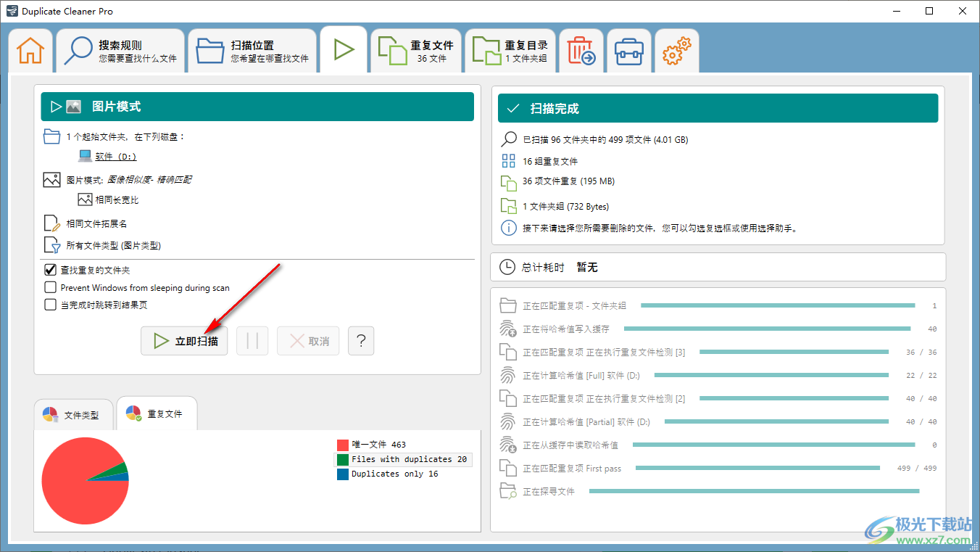This screenshot has height=552, width=980.
Task: Click the grid icon beside 16 组重复文件
Action: 509,161
